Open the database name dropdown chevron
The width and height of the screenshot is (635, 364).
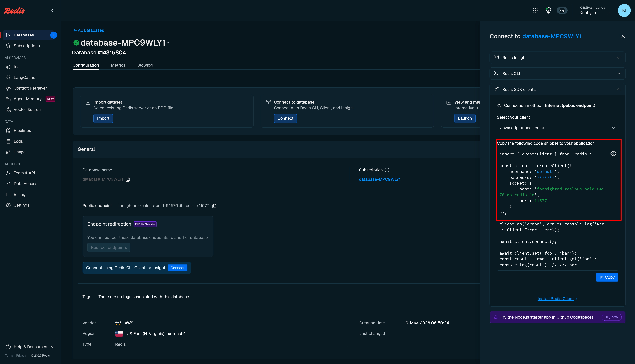click(x=168, y=43)
